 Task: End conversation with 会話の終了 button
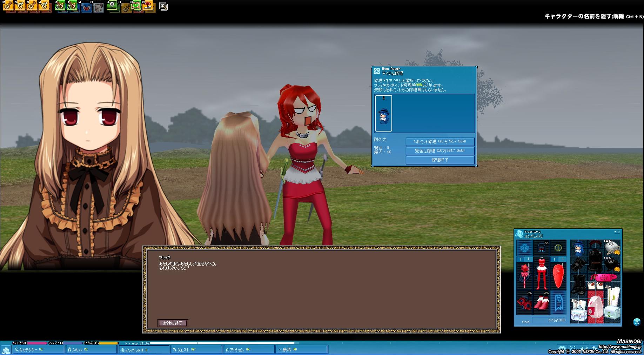coord(173,323)
